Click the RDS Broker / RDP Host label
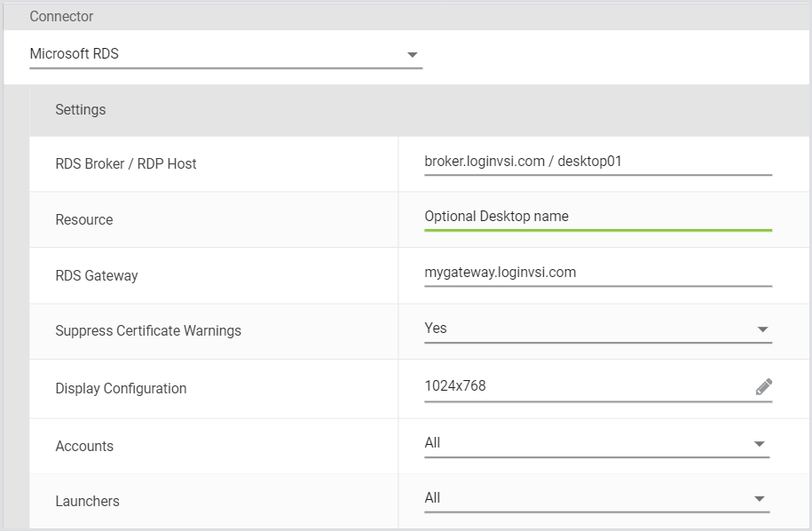The height and width of the screenshot is (531, 812). pos(126,164)
